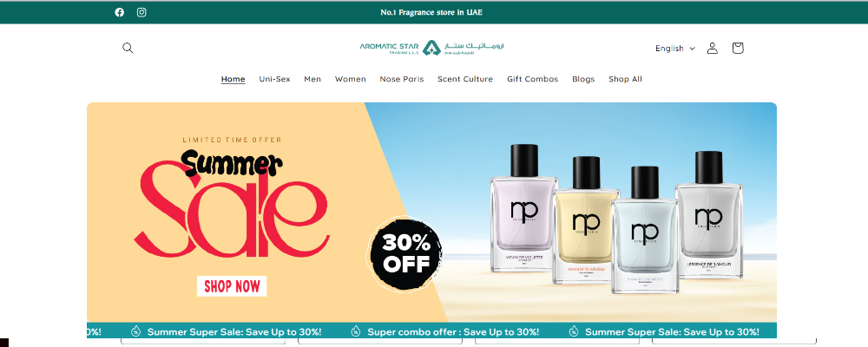Viewport: 868px width, 347px height.
Task: Open the Women category
Action: point(351,79)
